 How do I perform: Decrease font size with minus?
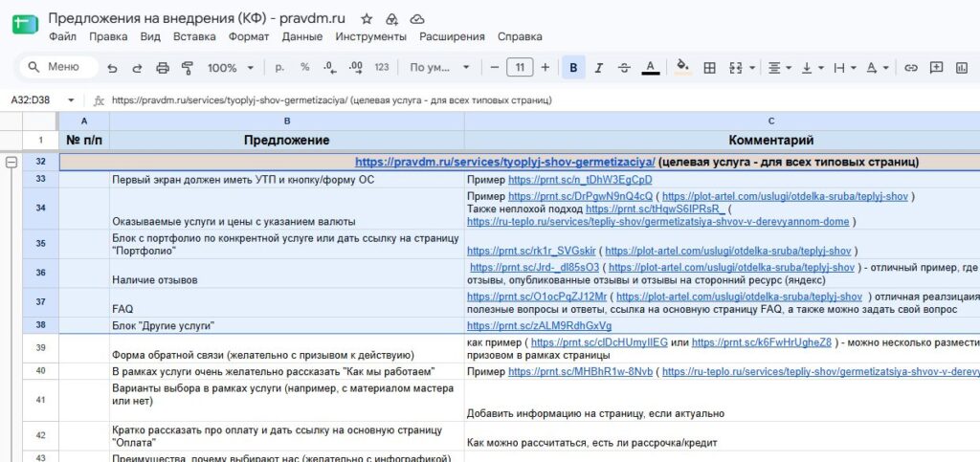click(495, 67)
